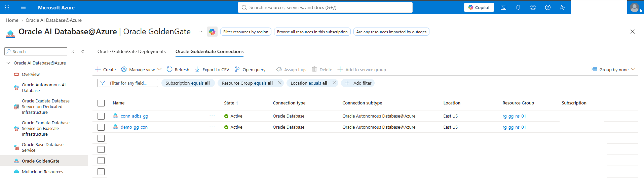
Task: Sort by Subscription column header
Action: [x=574, y=103]
